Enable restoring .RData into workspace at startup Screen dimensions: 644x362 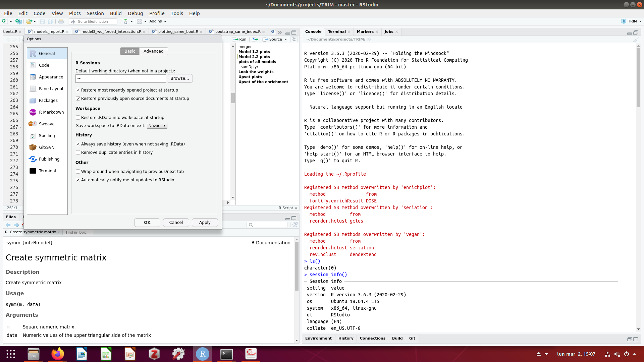click(x=78, y=117)
